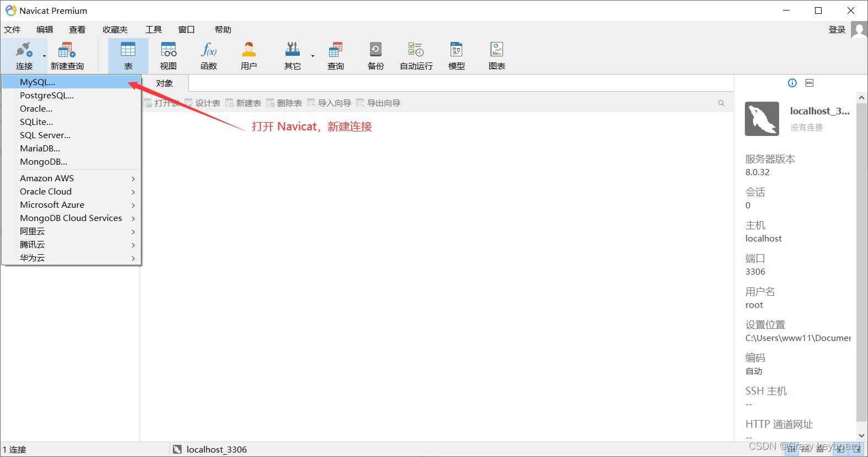868x457 pixels.
Task: Click scroll down arrow of info panel
Action: coord(862,435)
